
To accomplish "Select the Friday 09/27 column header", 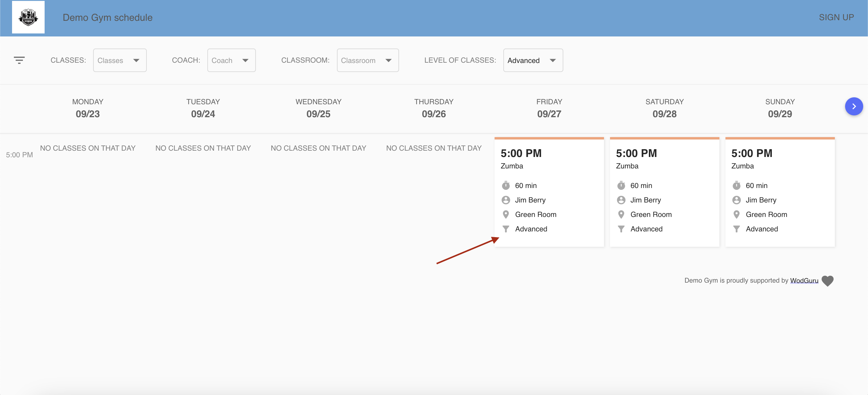I will click(x=549, y=108).
